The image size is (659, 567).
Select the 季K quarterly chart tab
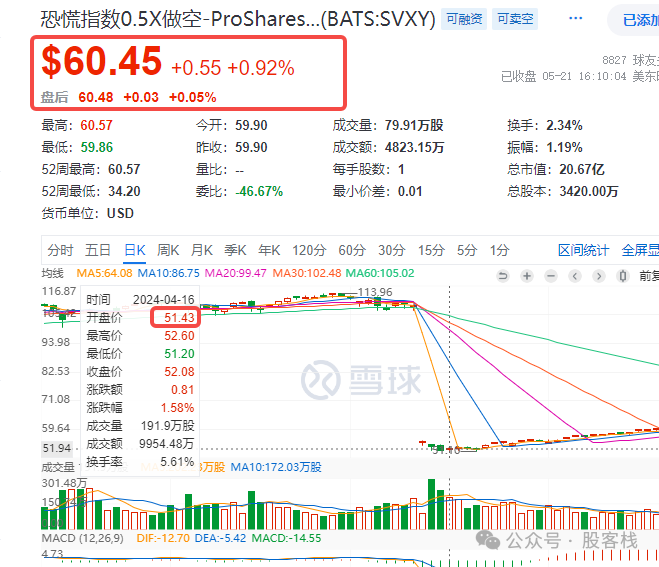tap(235, 250)
